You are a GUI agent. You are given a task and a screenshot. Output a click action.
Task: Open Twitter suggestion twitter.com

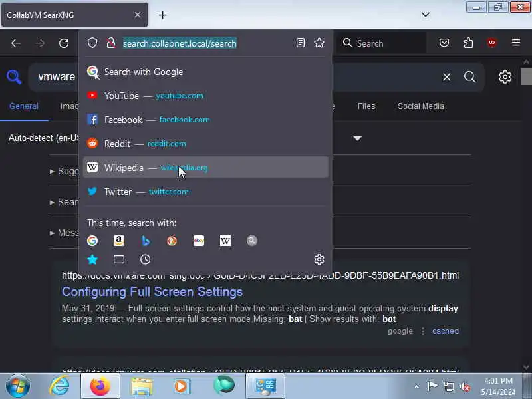tap(205, 192)
